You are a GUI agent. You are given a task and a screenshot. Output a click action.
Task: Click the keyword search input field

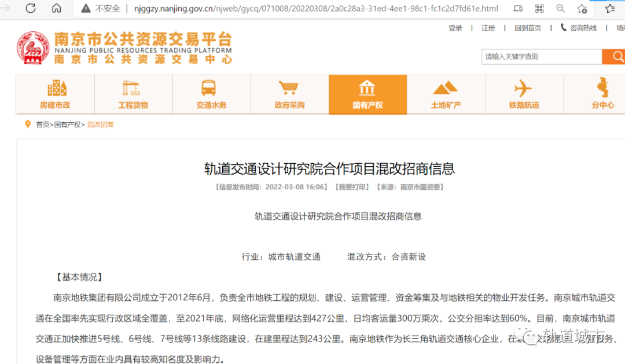[x=542, y=57]
